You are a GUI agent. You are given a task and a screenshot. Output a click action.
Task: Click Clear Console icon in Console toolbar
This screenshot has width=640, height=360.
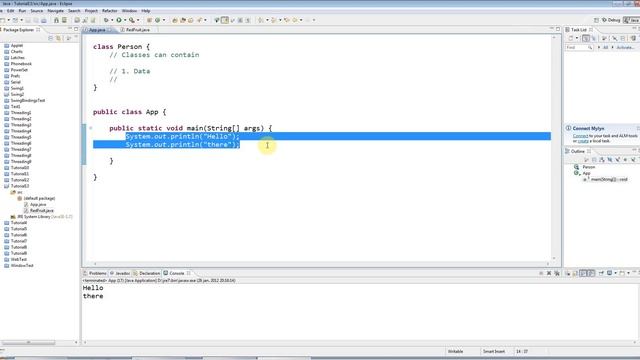point(569,273)
